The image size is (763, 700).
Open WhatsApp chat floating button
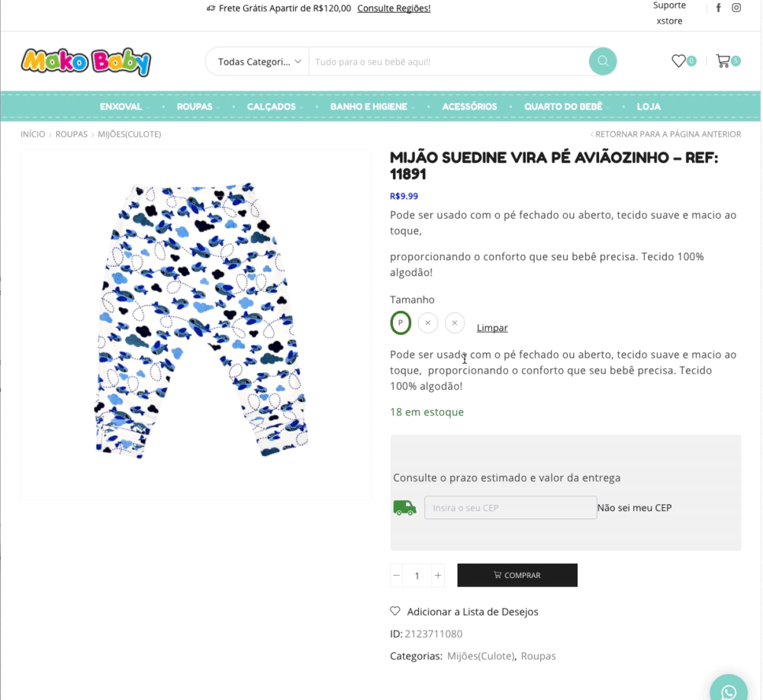click(x=729, y=690)
